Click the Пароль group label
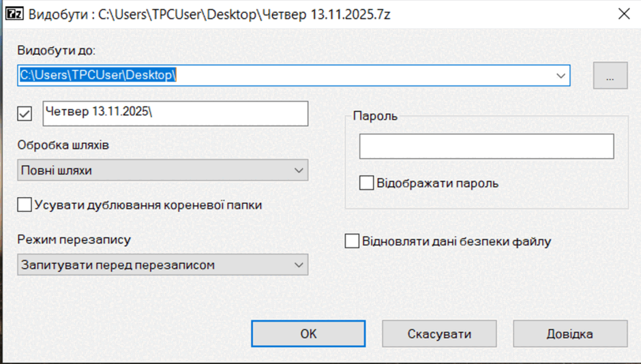 (x=375, y=116)
